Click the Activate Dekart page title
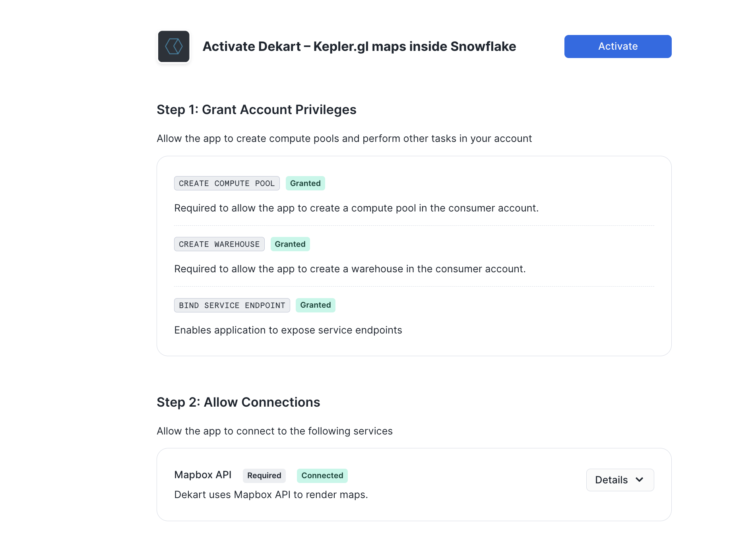Image resolution: width=756 pixels, height=543 pixels. 359,47
